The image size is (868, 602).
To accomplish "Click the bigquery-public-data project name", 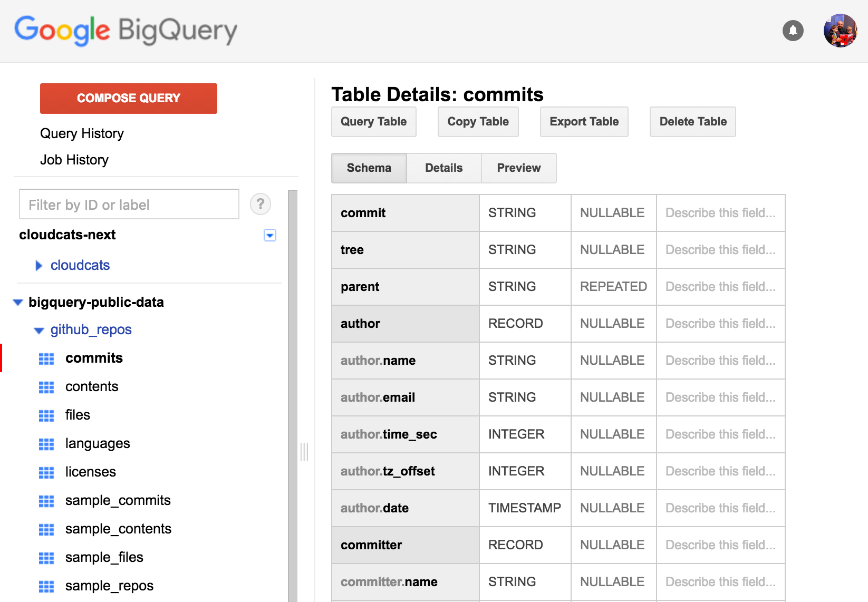I will (x=96, y=302).
